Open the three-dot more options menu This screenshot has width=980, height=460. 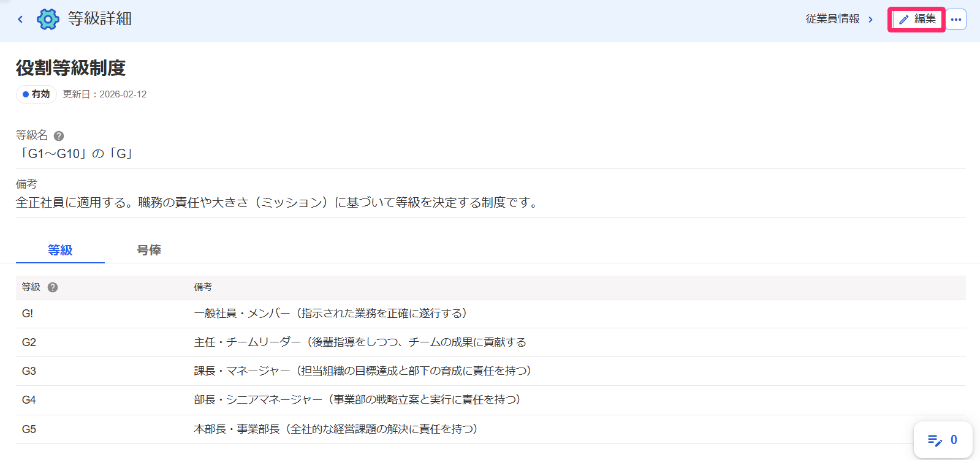pos(956,20)
